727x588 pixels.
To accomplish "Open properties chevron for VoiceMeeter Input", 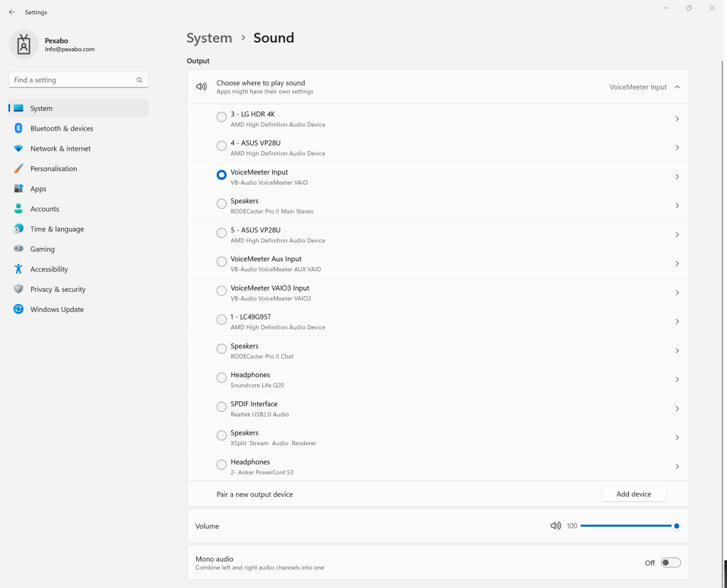I will [x=677, y=177].
